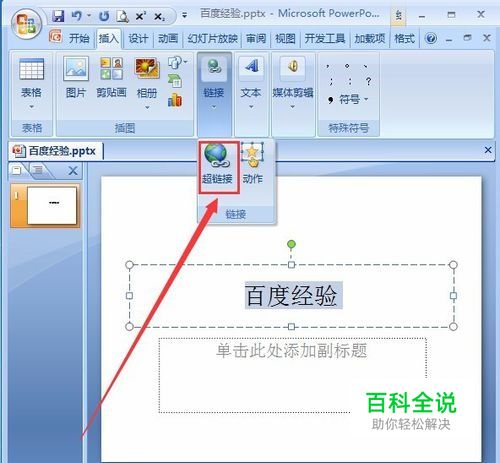Viewport: 500px width, 463px height.
Task: Click the selected 百度经验 title text
Action: tap(293, 295)
